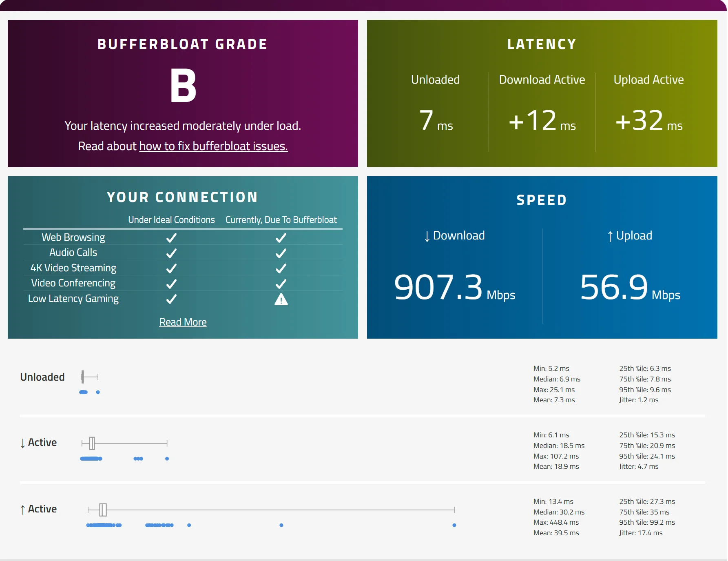
Task: Click the Bufferbloat Grade B letter
Action: click(183, 86)
